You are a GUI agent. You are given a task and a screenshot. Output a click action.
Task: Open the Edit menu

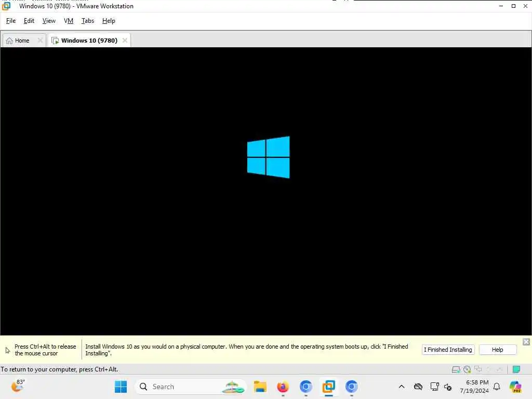[x=29, y=21]
